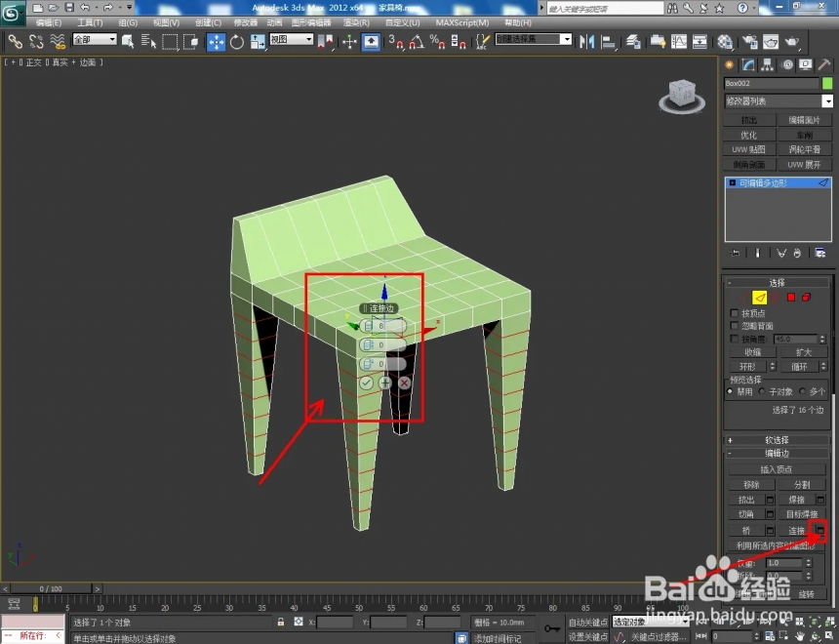The width and height of the screenshot is (839, 644).
Task: Click the Select and Manipulate icon
Action: 349,42
